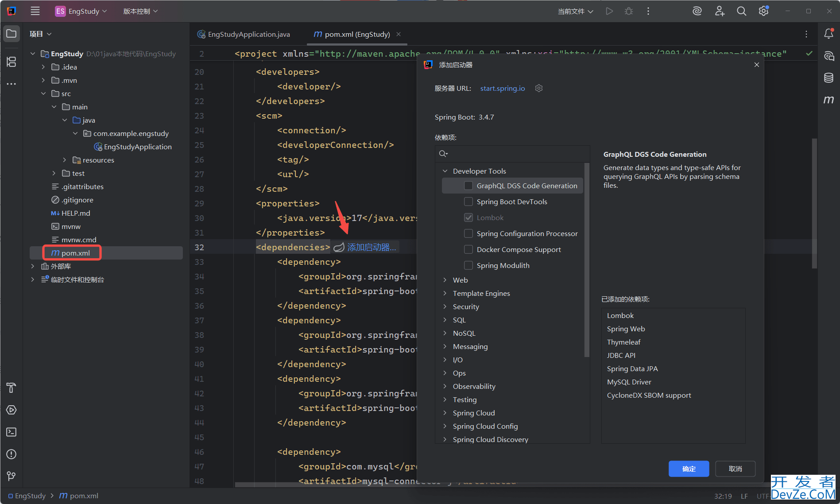Image resolution: width=840 pixels, height=504 pixels.
Task: Open the Build hammer tool window
Action: pos(12,388)
